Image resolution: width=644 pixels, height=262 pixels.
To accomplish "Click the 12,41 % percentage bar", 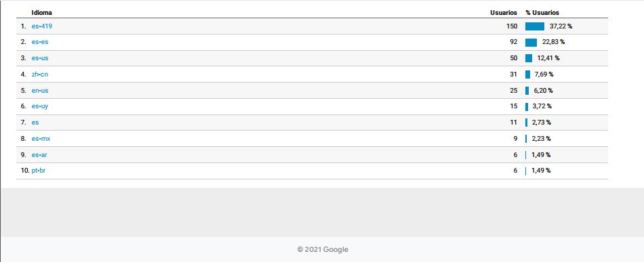I will coord(529,58).
